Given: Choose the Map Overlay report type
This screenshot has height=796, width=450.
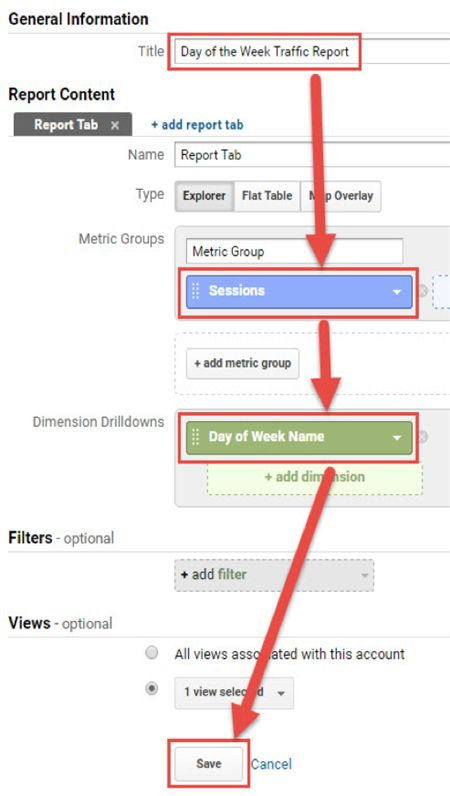Looking at the screenshot, I should [x=341, y=196].
